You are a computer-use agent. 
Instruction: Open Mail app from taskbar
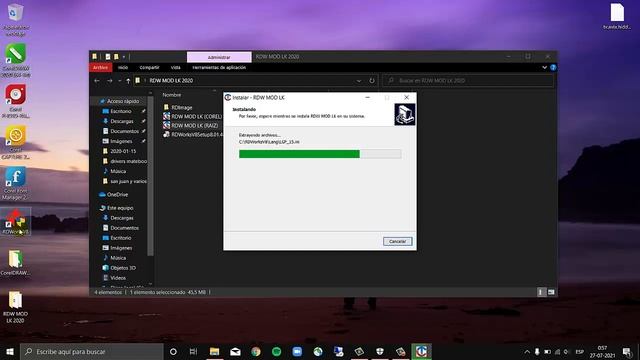[235, 351]
